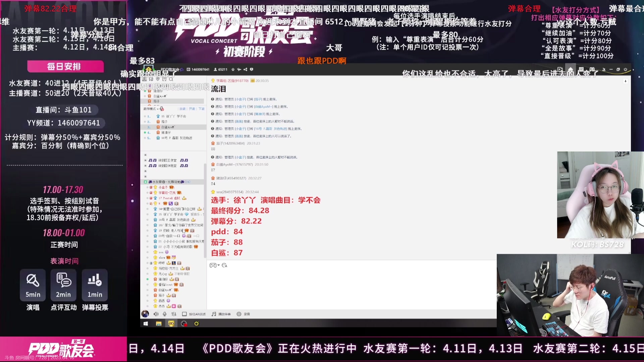Select mic queue entry 16号 F.磊哥 灰色轨迹
Image resolution: width=644 pixels, height=362 pixels.
click(173, 138)
